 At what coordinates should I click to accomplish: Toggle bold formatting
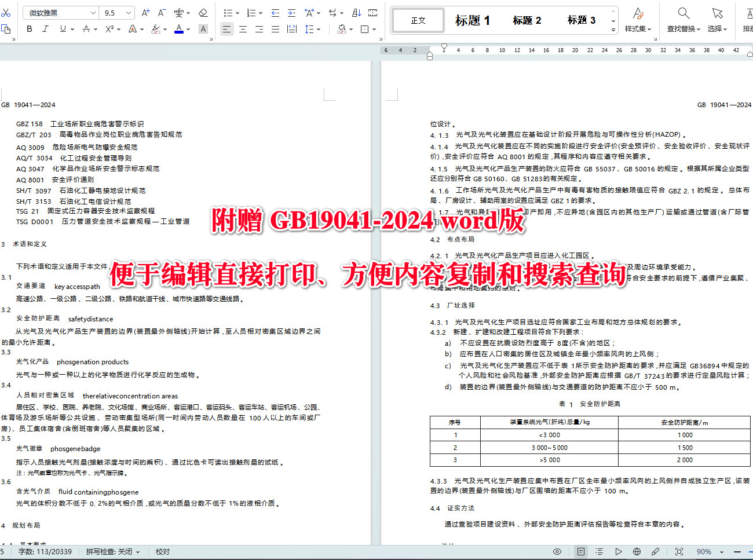(x=29, y=28)
